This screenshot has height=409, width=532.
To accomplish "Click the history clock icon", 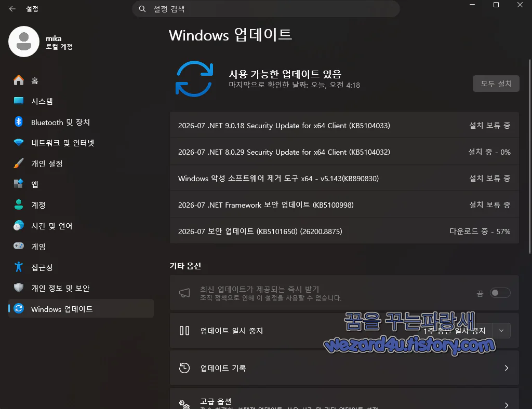I will (x=184, y=368).
